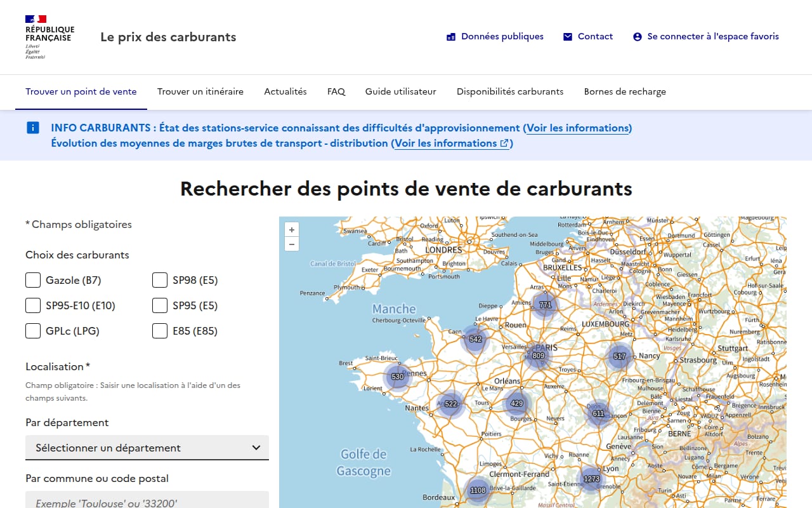Screen dimensions: 812x508
Task: Click the Le prix des carburants title
Action: tap(168, 37)
